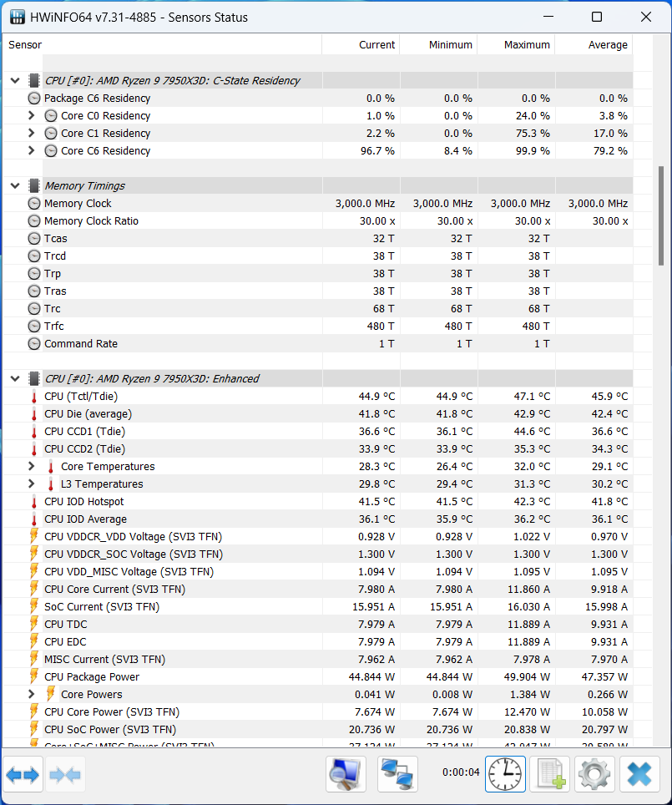Viewport: 672px width, 805px height.
Task: Click the CPU TDC lightning icon
Action: coord(34,625)
